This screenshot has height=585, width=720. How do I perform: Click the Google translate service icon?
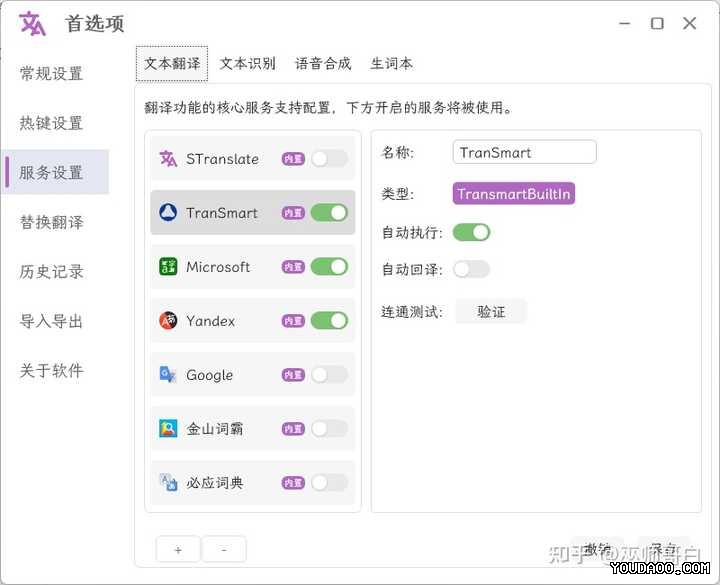click(x=168, y=375)
